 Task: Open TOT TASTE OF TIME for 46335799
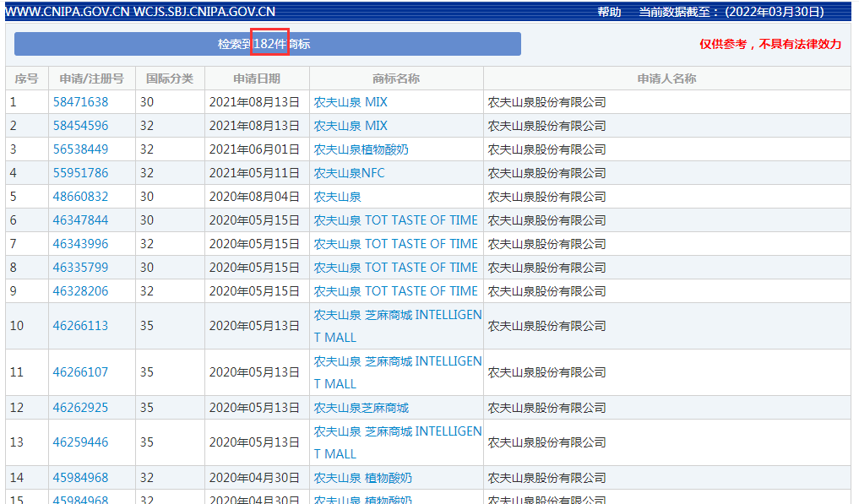click(x=395, y=267)
